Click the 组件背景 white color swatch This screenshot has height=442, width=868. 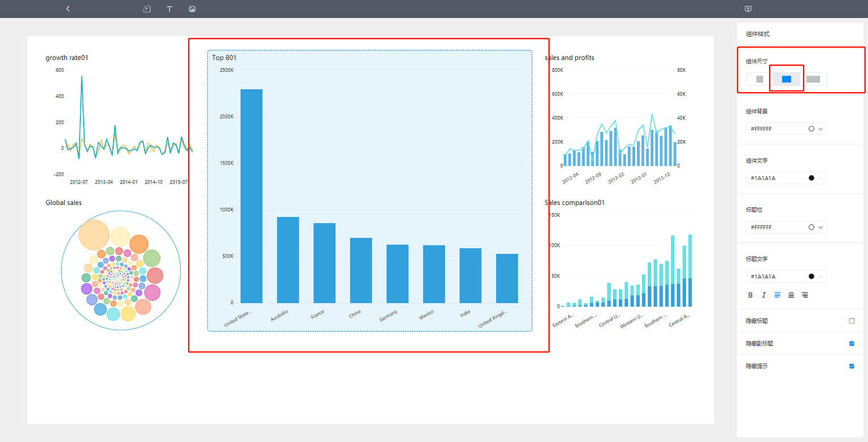[811, 129]
